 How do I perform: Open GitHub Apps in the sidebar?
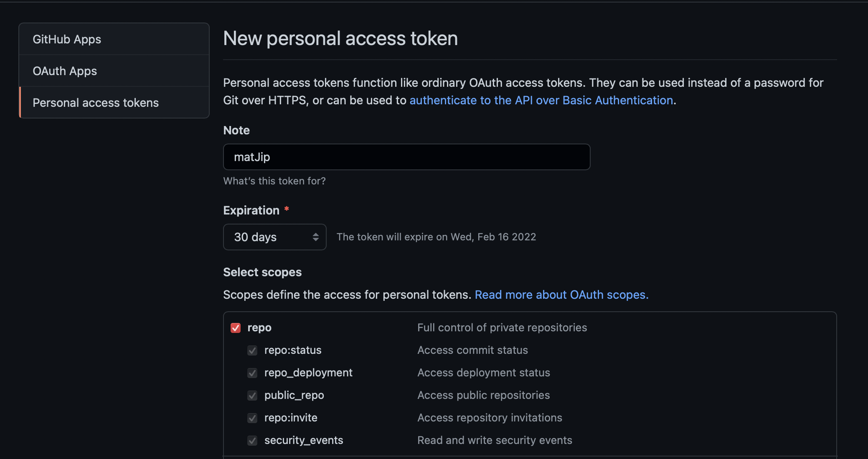point(114,39)
